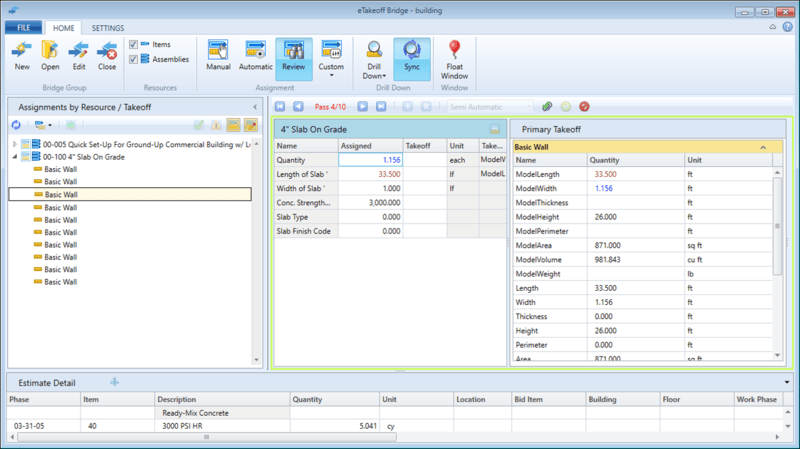The width and height of the screenshot is (800, 449).
Task: Click the icon in 4" Slab On Grade header
Action: [495, 129]
